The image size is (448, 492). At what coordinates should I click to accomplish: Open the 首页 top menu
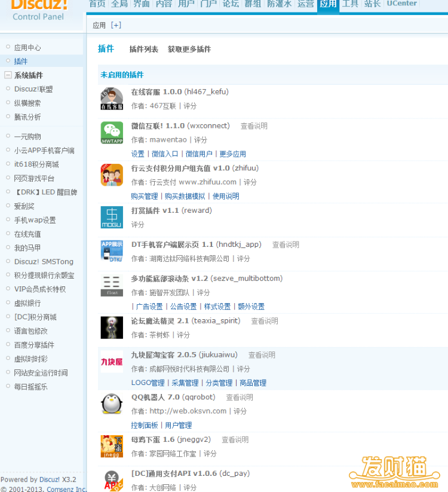point(97,4)
